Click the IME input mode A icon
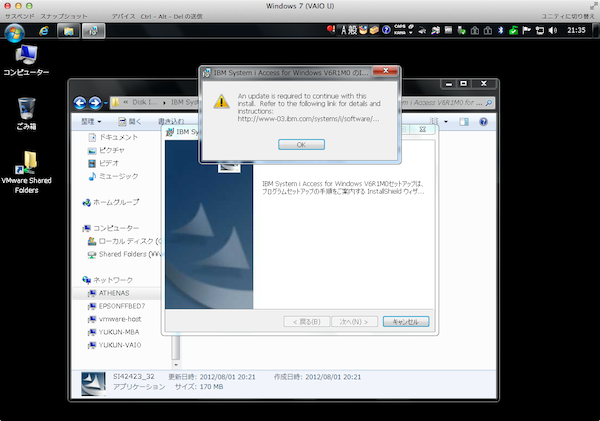 click(x=344, y=30)
